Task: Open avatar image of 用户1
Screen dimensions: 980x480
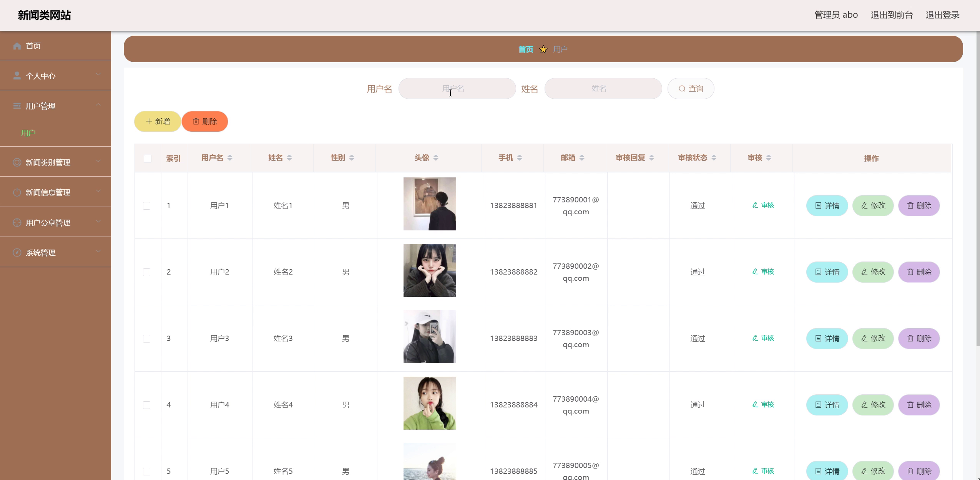Action: (x=430, y=204)
